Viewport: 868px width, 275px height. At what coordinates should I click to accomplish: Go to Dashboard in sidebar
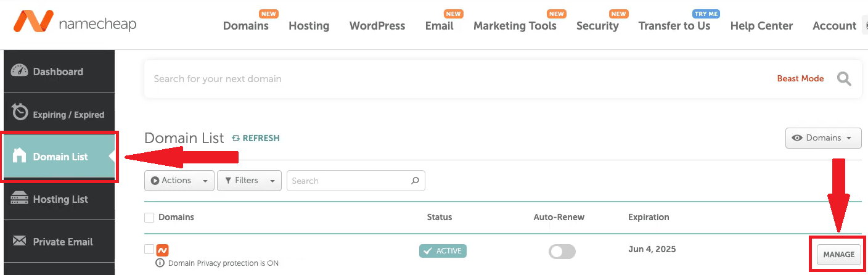(x=59, y=71)
